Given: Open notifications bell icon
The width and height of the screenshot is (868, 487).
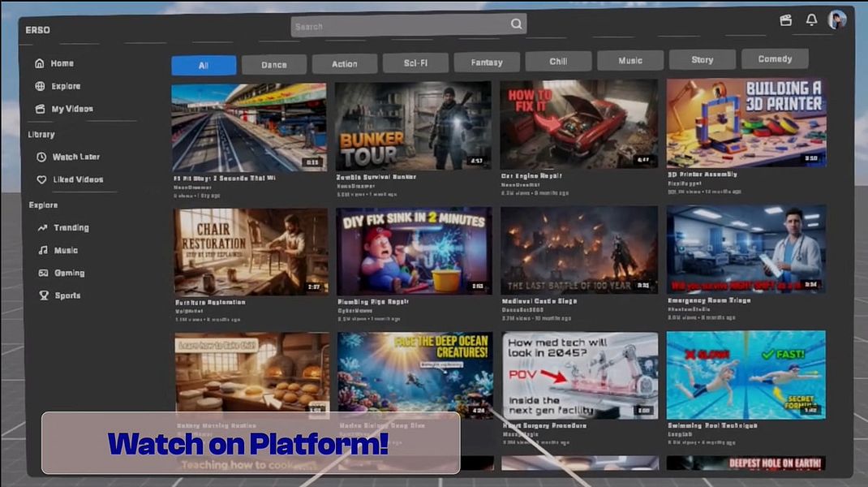Looking at the screenshot, I should pyautogui.click(x=811, y=20).
